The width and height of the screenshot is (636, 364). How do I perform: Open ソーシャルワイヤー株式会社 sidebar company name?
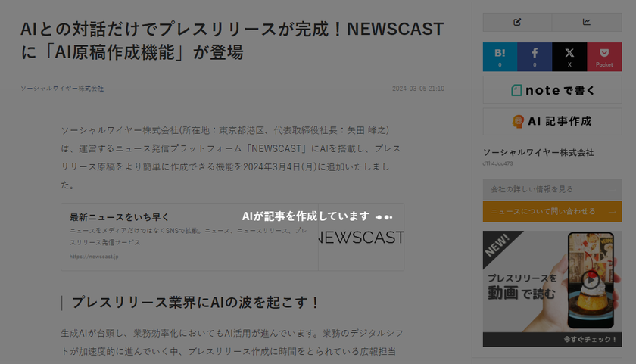tap(538, 152)
